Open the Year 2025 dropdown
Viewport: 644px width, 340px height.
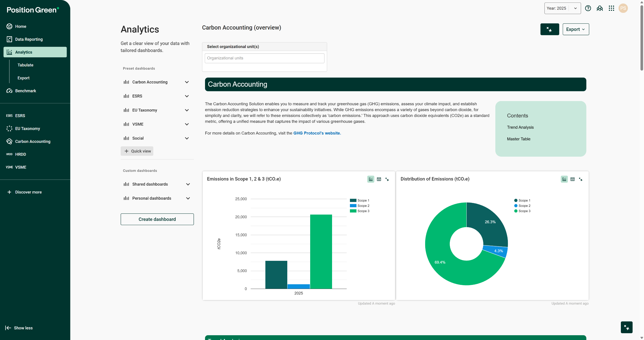[562, 8]
